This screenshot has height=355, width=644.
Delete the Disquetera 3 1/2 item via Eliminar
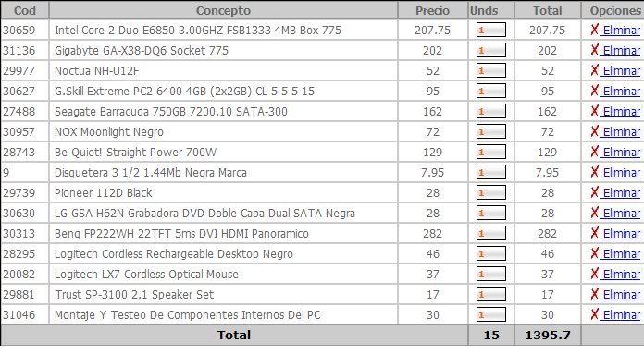tap(620, 172)
